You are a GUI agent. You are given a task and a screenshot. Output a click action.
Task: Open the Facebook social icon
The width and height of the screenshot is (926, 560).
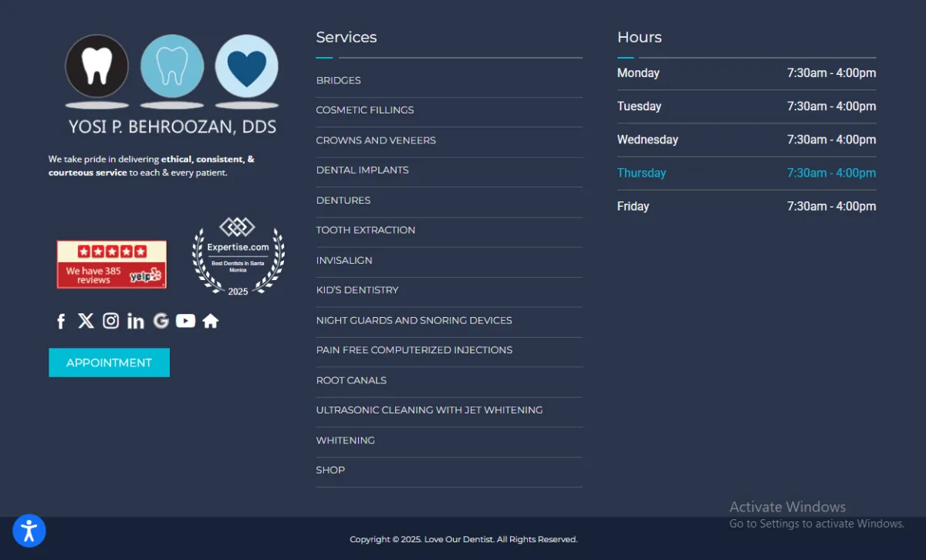pyautogui.click(x=61, y=322)
